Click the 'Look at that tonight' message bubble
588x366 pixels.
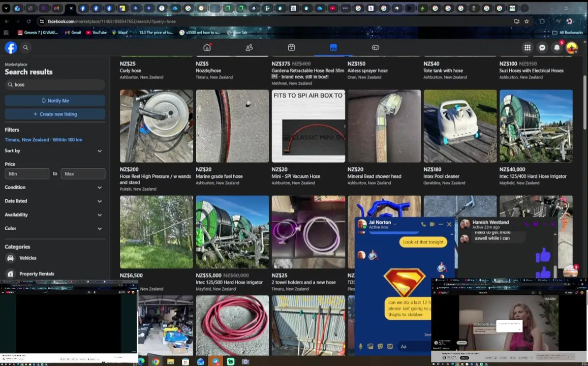423,242
